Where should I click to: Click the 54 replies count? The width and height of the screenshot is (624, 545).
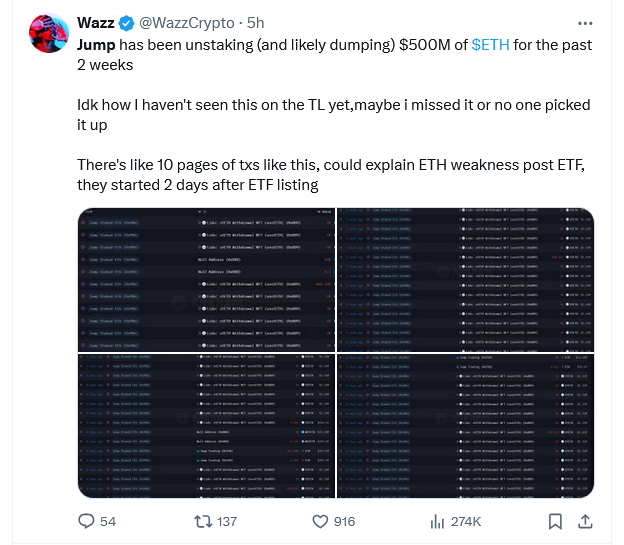click(x=108, y=522)
